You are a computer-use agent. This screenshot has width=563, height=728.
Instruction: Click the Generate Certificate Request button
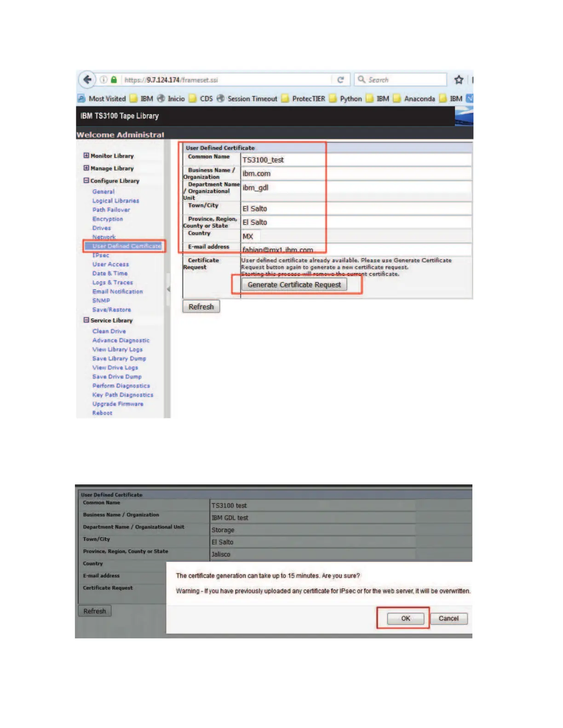click(294, 284)
